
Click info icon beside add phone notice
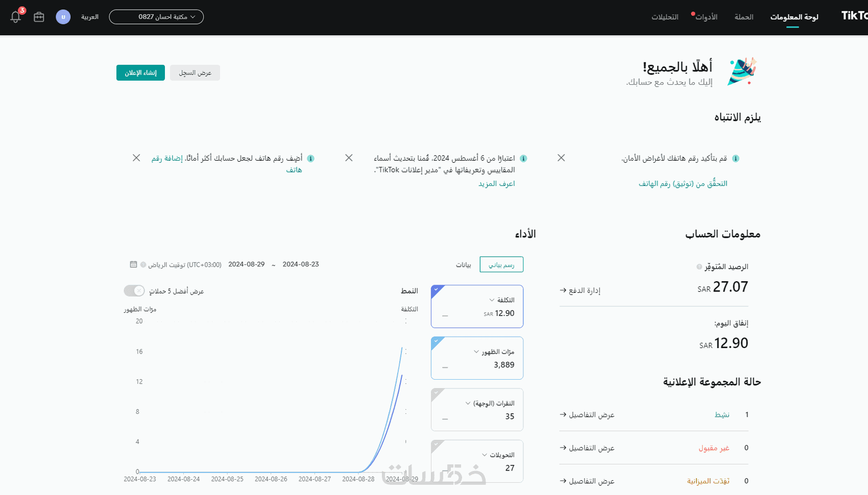click(310, 158)
